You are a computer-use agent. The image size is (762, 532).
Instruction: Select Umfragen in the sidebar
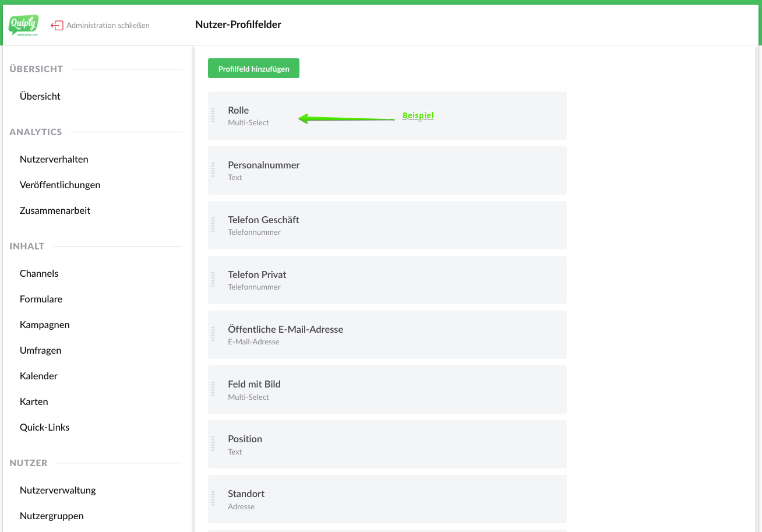40,350
